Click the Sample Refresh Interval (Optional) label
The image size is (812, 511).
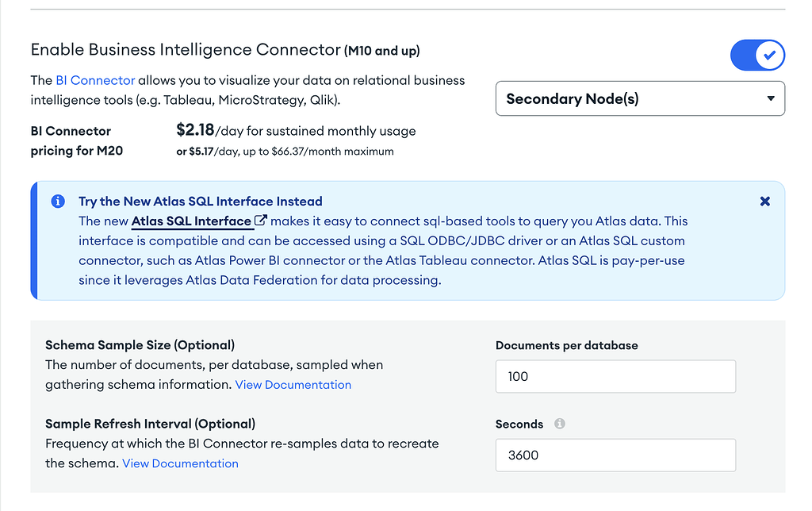pyautogui.click(x=150, y=424)
